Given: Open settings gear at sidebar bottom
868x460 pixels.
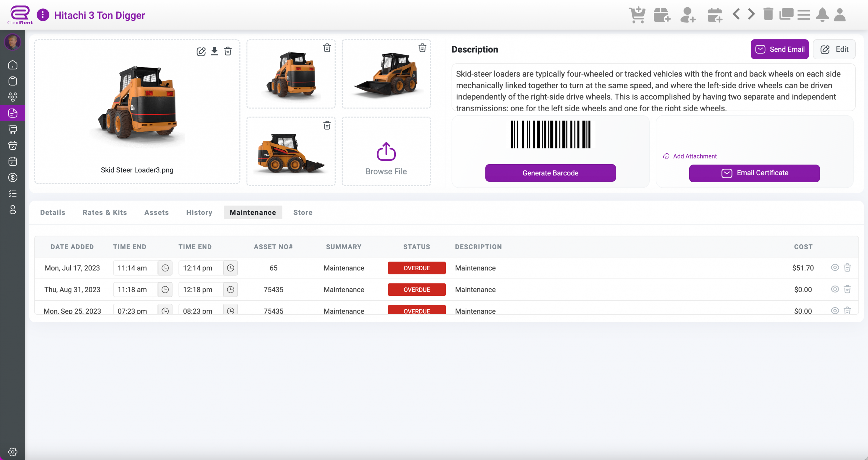Looking at the screenshot, I should [13, 452].
